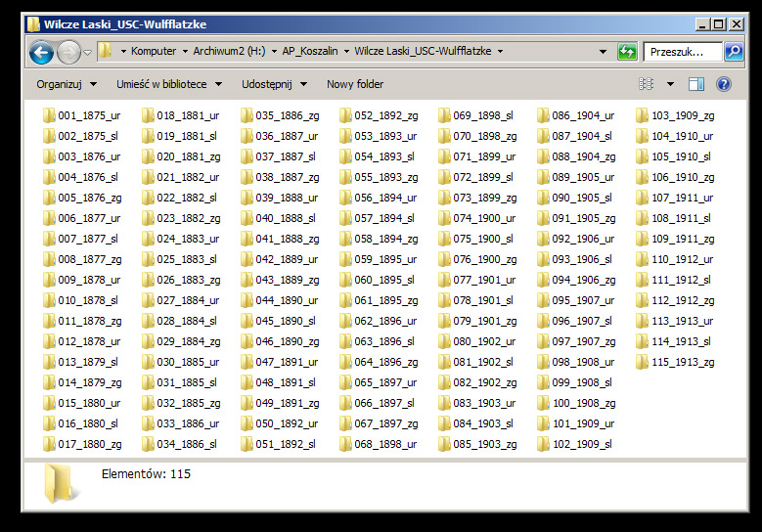This screenshot has height=532, width=762.
Task: Click the Przeszukaj search field
Action: 683,52
